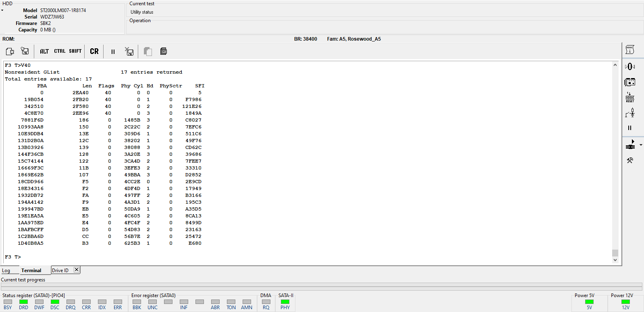The image size is (644, 312).
Task: Toggle the ALT modifier key
Action: pyautogui.click(x=44, y=51)
